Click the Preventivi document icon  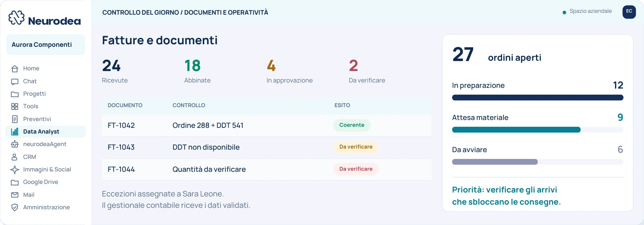coord(15,119)
